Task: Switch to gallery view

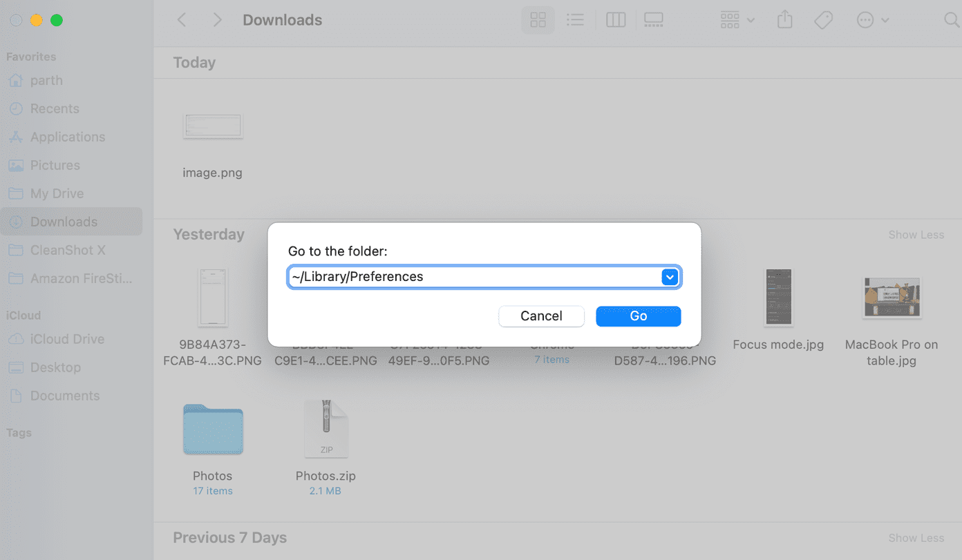Action: point(653,20)
